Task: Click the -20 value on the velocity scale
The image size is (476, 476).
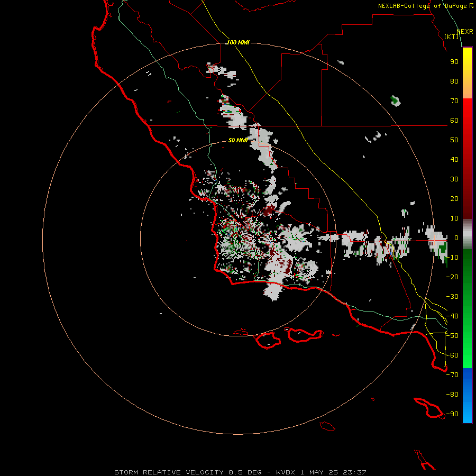Action: [452, 277]
